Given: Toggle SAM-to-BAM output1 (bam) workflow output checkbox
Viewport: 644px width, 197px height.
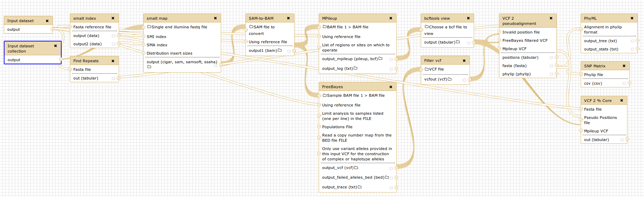Looking at the screenshot, I should tap(289, 51).
